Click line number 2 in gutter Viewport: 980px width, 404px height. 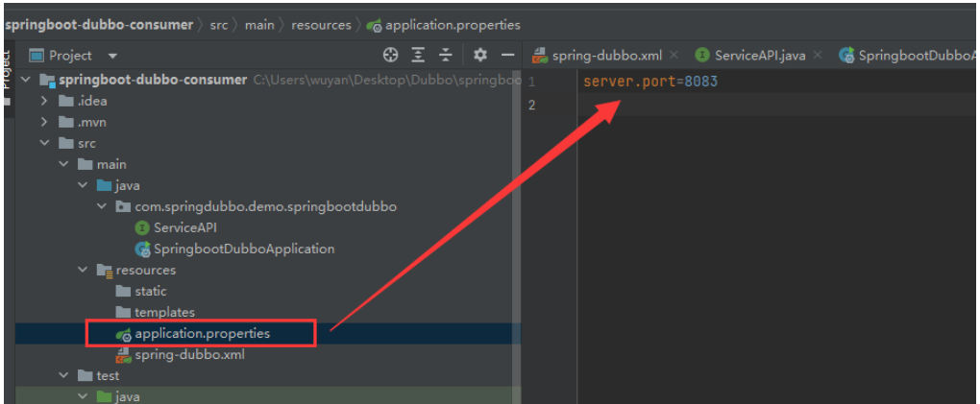(532, 105)
